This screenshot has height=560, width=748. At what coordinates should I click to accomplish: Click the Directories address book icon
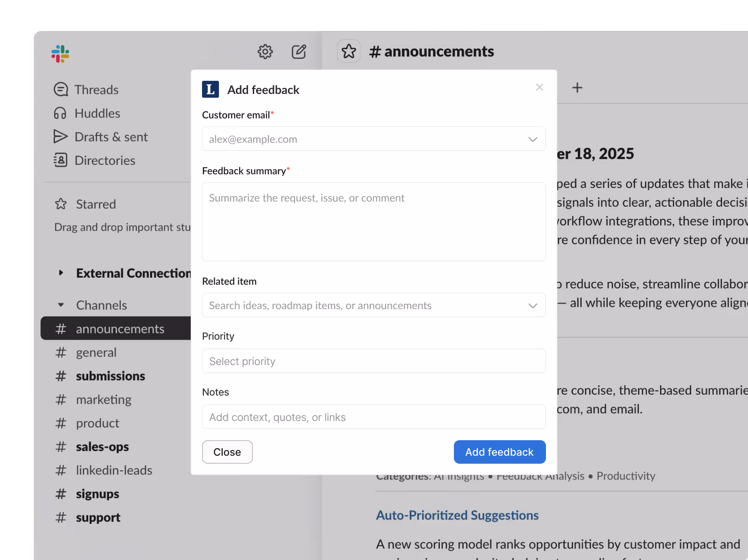point(61,160)
